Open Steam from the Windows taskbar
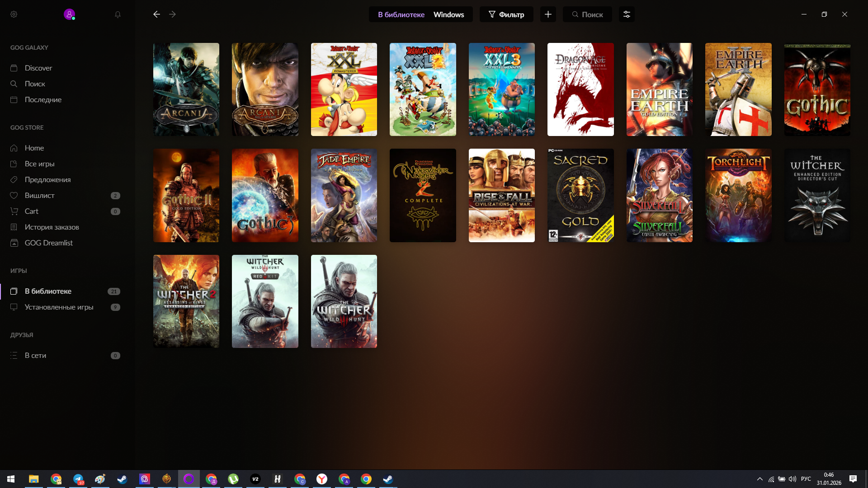Image resolution: width=868 pixels, height=488 pixels. [x=122, y=479]
